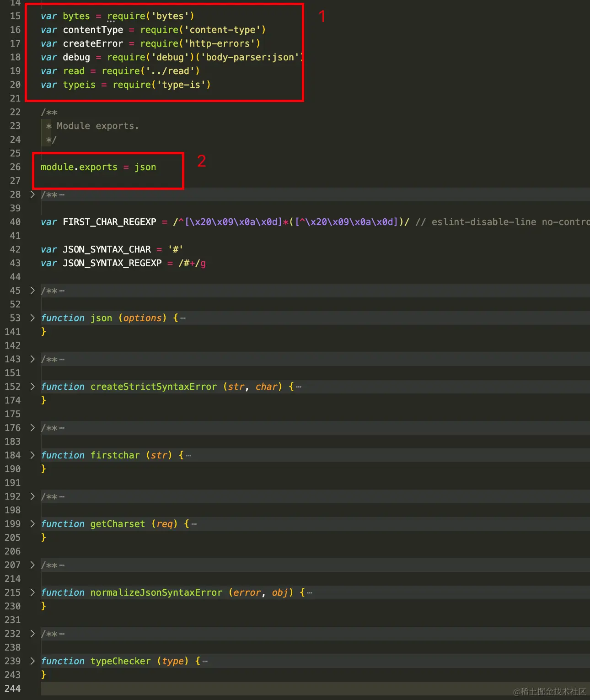This screenshot has width=590, height=700.
Task: Click line number 244 in the gutter
Action: pyautogui.click(x=13, y=689)
